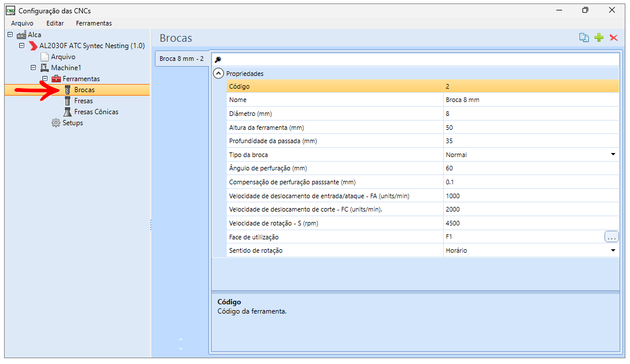Click the FA entrada/ataque speed value 1000
The height and width of the screenshot is (364, 630).
coord(531,196)
